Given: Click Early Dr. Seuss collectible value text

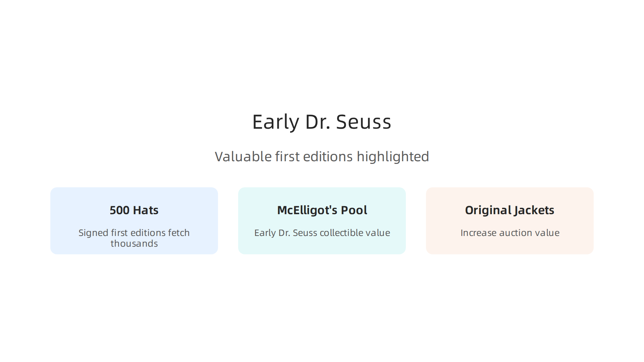Looking at the screenshot, I should (322, 233).
